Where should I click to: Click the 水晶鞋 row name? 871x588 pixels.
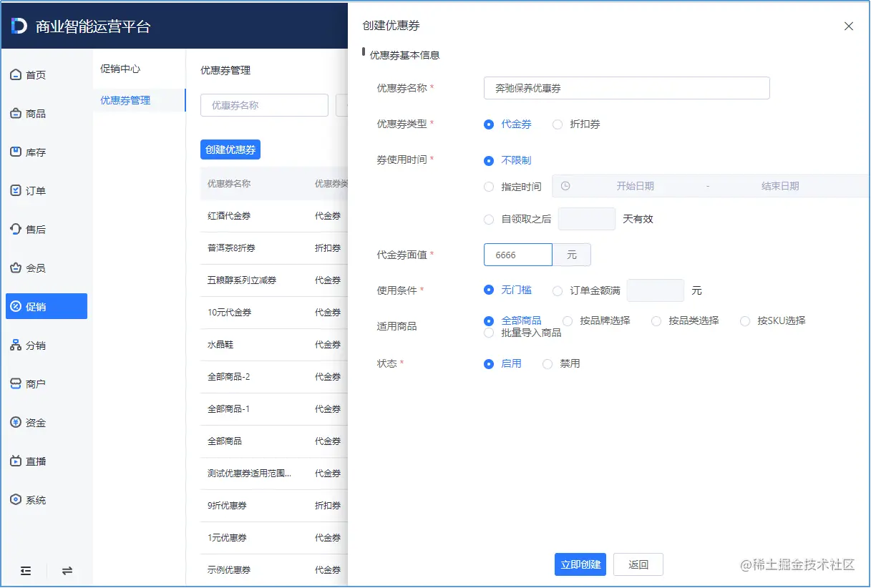tap(220, 345)
